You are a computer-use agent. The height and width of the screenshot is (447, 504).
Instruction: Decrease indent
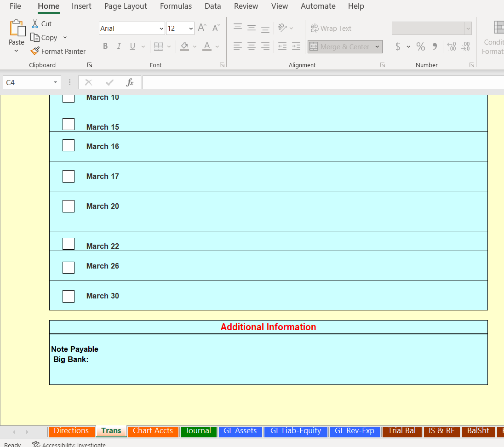[x=282, y=46]
